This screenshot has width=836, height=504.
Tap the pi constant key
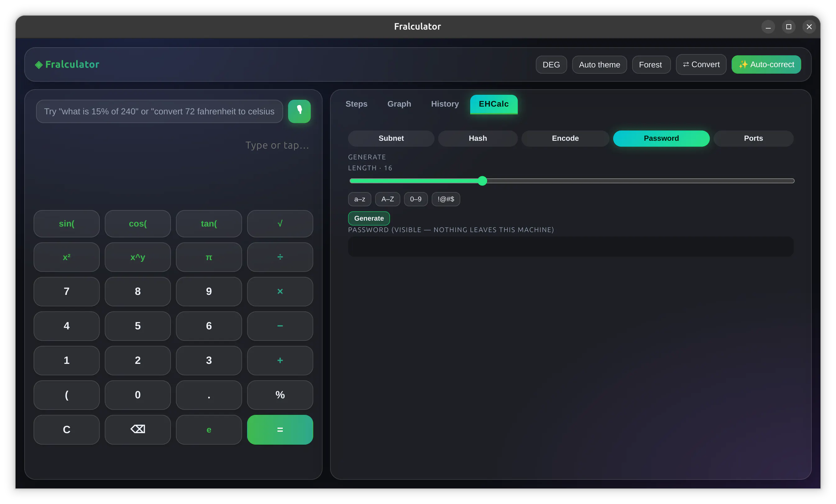pos(209,257)
